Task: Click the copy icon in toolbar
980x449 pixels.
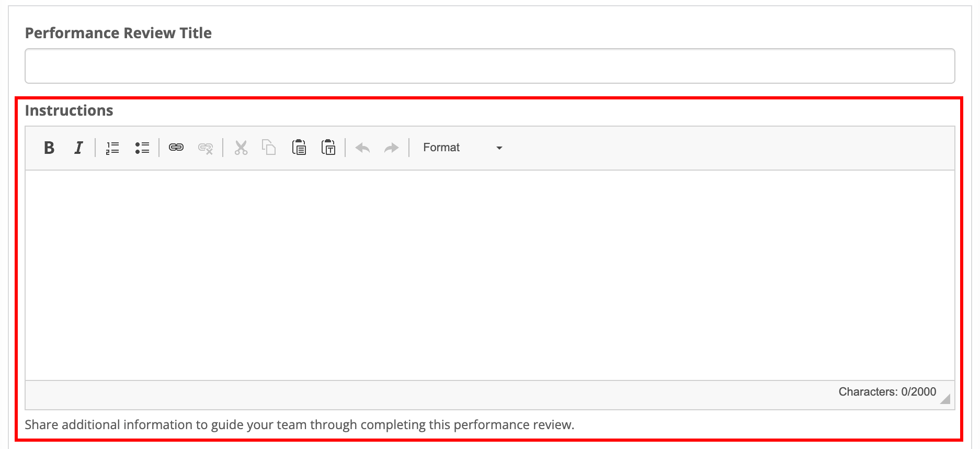Action: tap(269, 148)
